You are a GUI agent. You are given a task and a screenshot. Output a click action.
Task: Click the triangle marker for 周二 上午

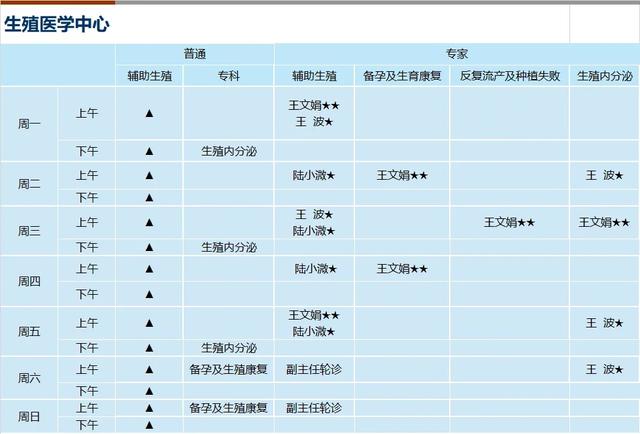(x=149, y=176)
